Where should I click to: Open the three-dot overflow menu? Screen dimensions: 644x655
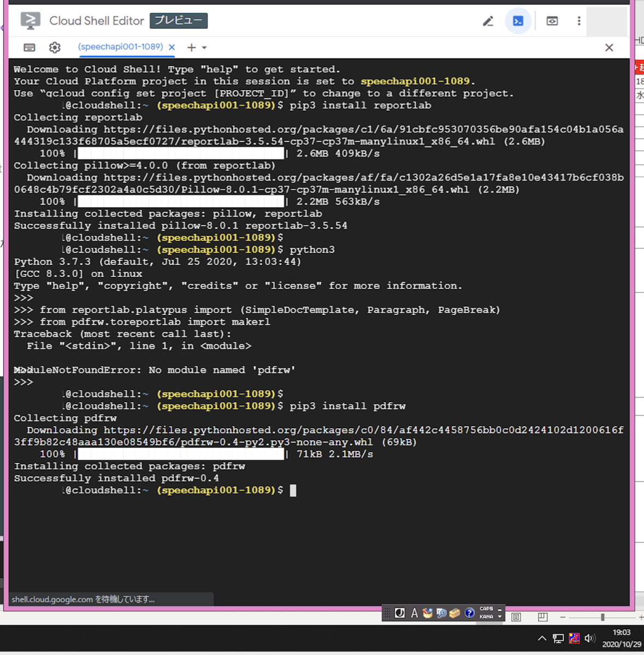578,20
